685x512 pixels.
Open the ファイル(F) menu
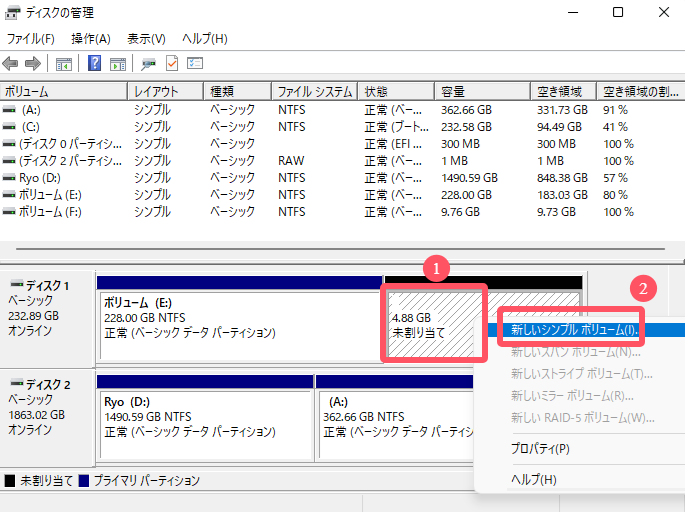click(31, 39)
